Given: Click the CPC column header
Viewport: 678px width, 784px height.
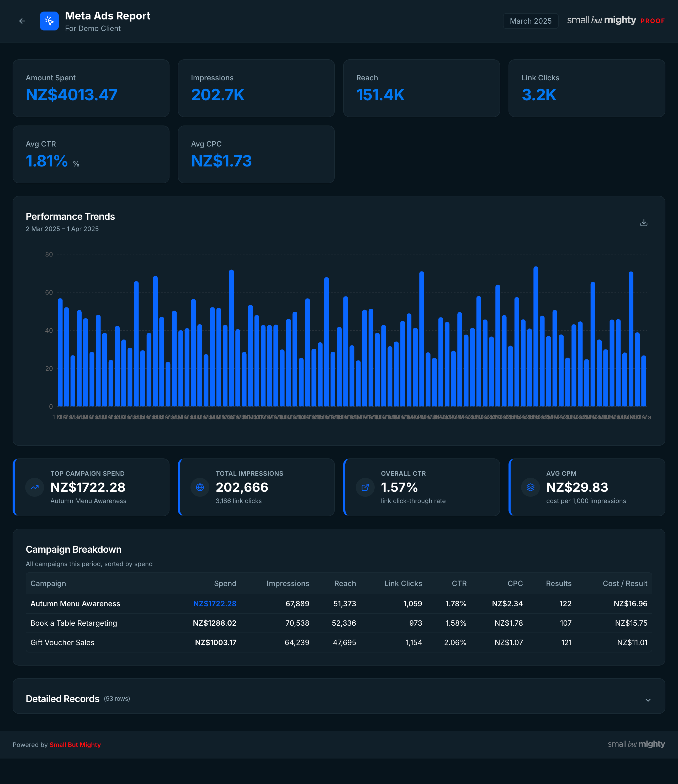Looking at the screenshot, I should [515, 583].
